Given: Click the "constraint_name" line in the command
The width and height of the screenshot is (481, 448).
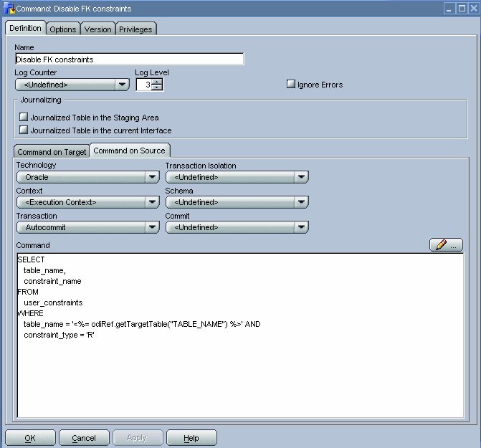Looking at the screenshot, I should tap(52, 281).
